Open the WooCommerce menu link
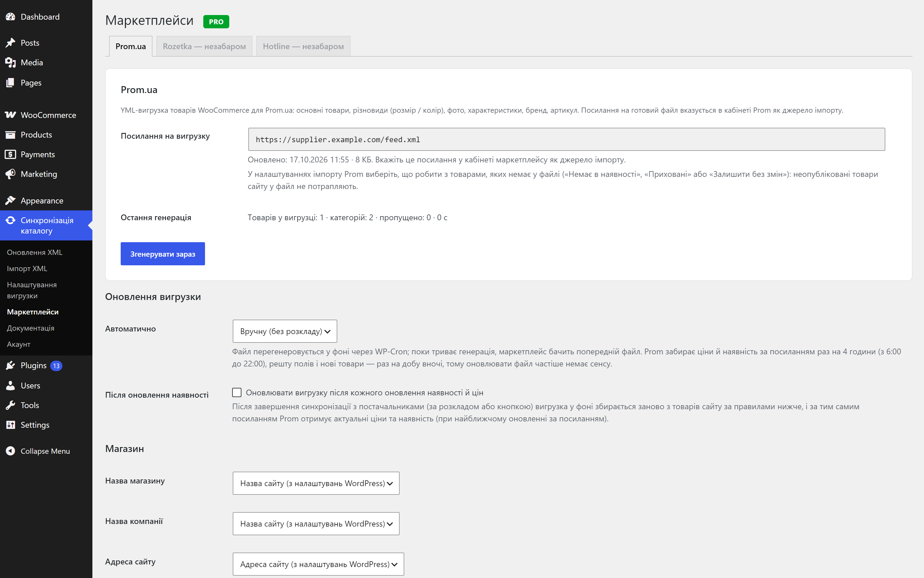The width and height of the screenshot is (924, 578). 49,115
